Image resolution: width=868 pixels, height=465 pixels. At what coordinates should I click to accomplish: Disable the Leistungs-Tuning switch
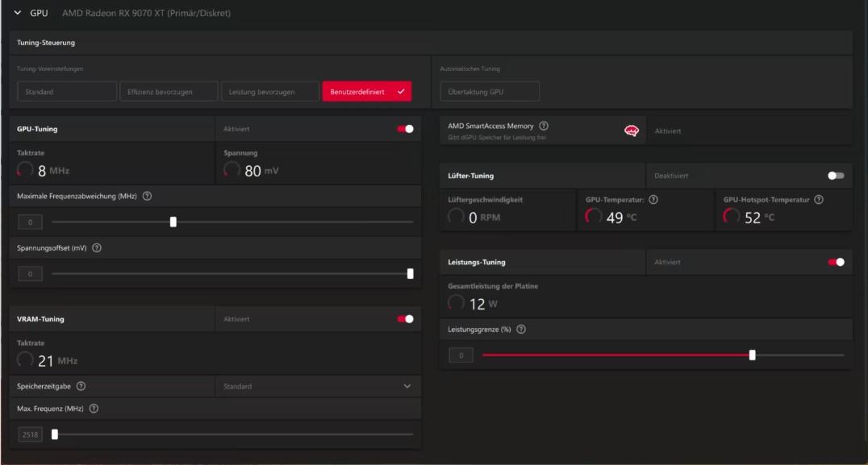click(836, 262)
